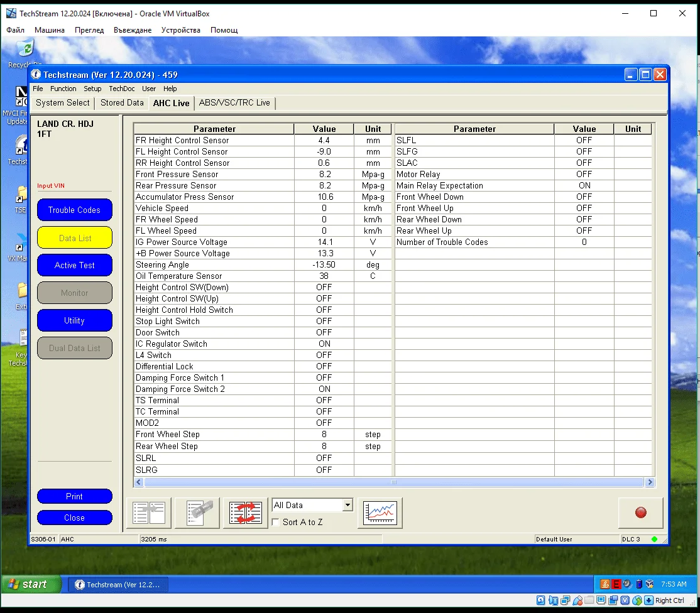The height and width of the screenshot is (613, 700).
Task: Click VirtualBox display status icon
Action: click(x=601, y=600)
